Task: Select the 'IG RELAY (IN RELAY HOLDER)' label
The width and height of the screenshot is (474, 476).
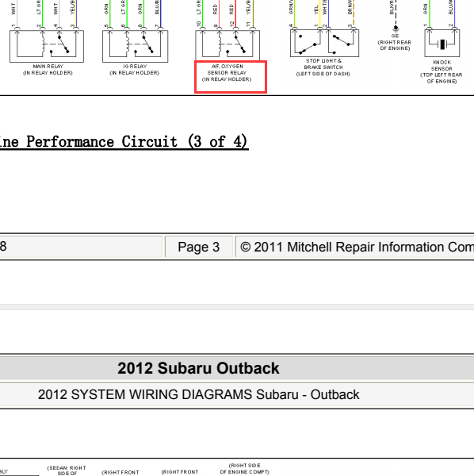Action: [135, 70]
